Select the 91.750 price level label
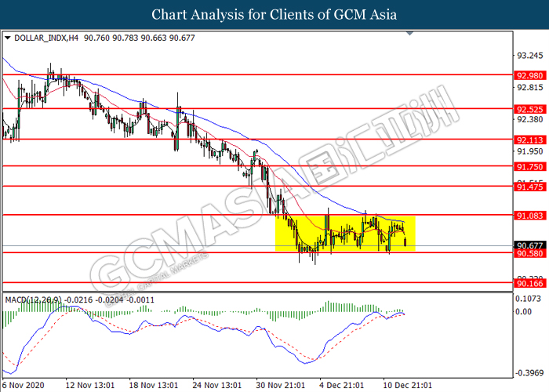Image resolution: width=549 pixels, height=392 pixels. [529, 167]
